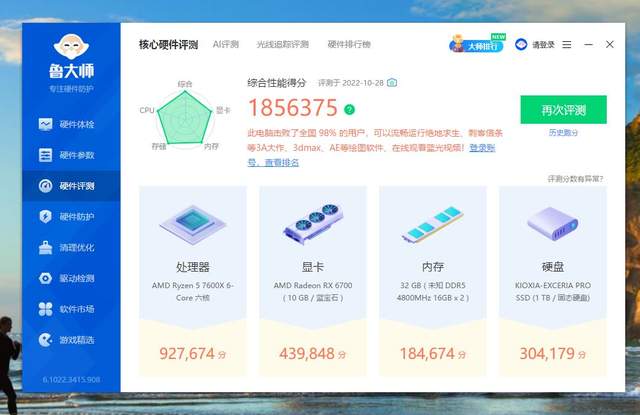This screenshot has width=640, height=415.
Task: Close the 鲁大师 window
Action: [x=610, y=44]
